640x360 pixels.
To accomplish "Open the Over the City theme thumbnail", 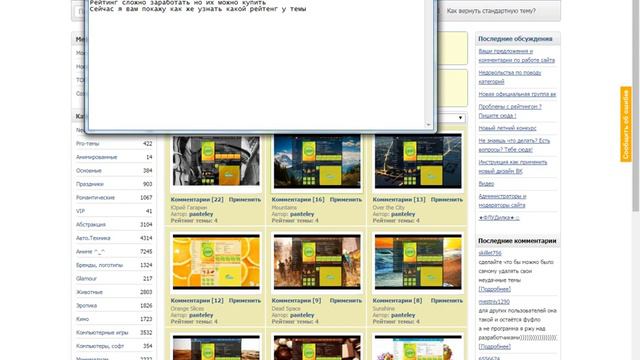I will point(418,162).
